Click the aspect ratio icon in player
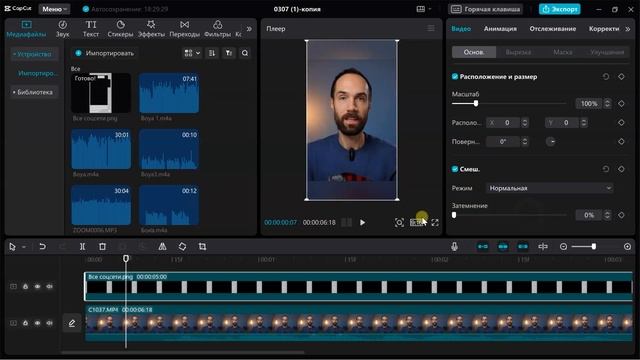The width and height of the screenshot is (640, 360). [x=417, y=222]
